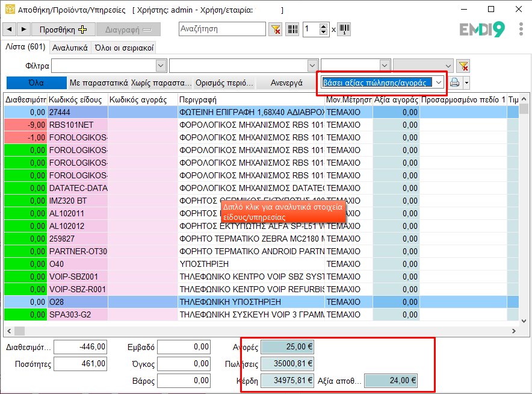Go to the previous record arrow

(10, 30)
